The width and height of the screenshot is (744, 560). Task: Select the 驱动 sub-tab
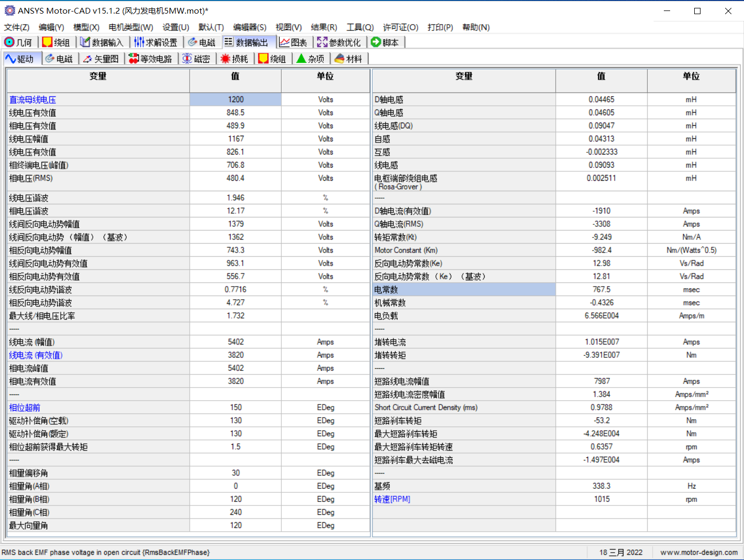click(x=20, y=59)
